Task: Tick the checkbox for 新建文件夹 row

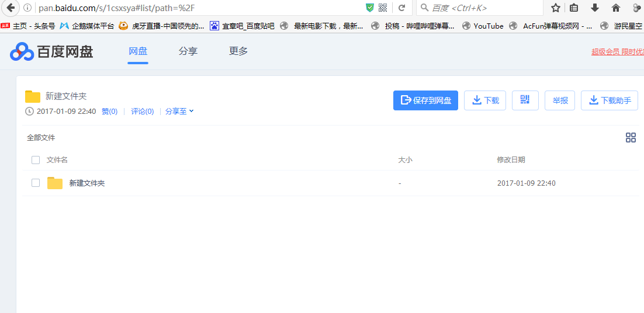Action: pos(36,183)
